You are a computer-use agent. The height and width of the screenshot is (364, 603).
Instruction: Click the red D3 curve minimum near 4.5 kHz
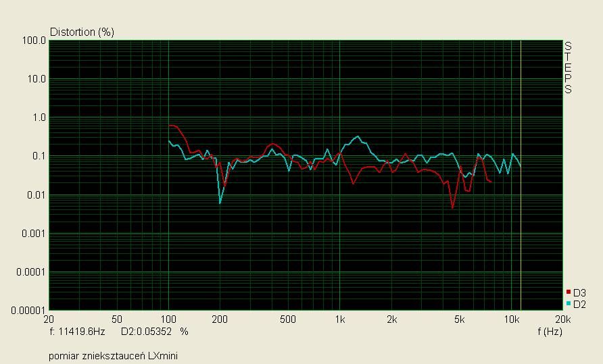point(453,207)
